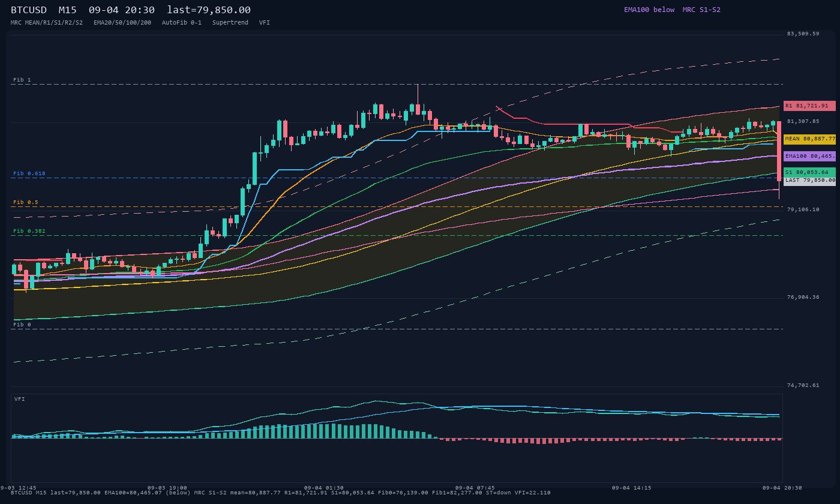Click the Supertrend indicator label

click(230, 23)
